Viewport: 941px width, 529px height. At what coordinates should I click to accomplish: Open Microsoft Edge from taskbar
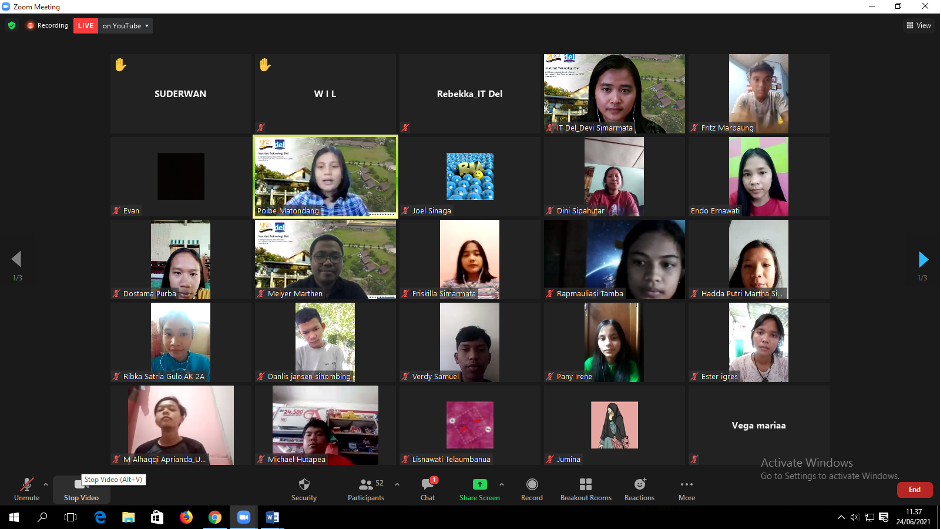(100, 517)
